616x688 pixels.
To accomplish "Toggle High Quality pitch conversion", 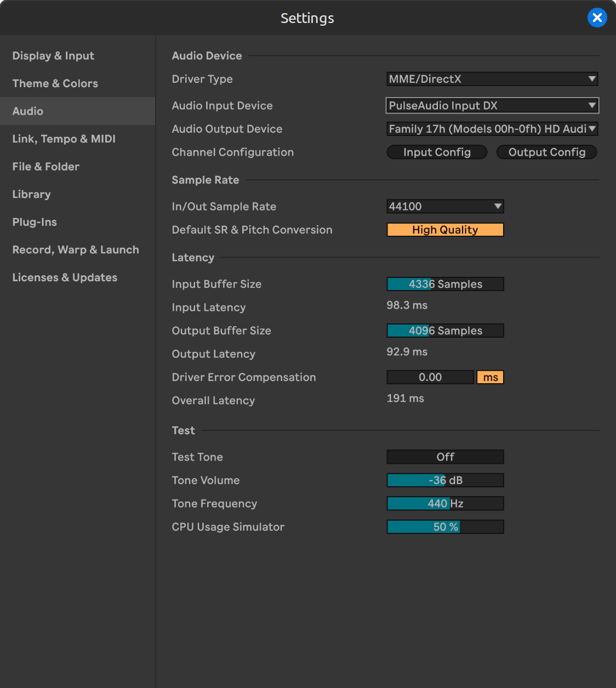I will [445, 230].
